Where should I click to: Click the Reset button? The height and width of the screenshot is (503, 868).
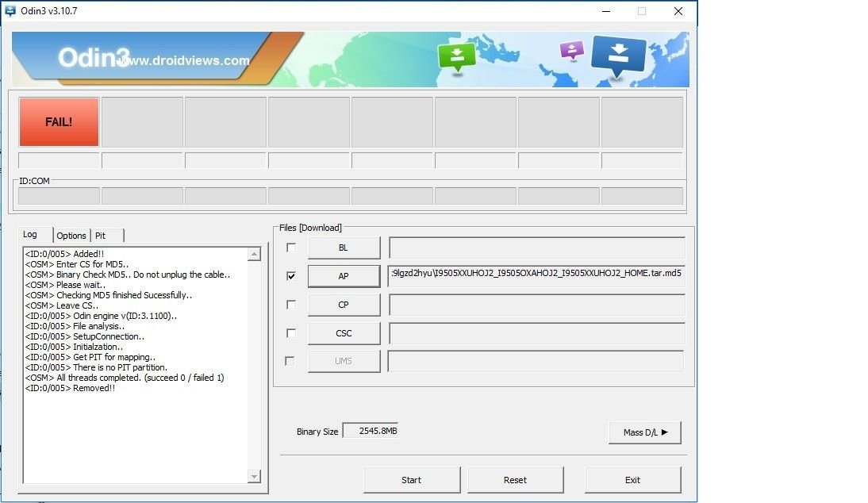coord(516,480)
